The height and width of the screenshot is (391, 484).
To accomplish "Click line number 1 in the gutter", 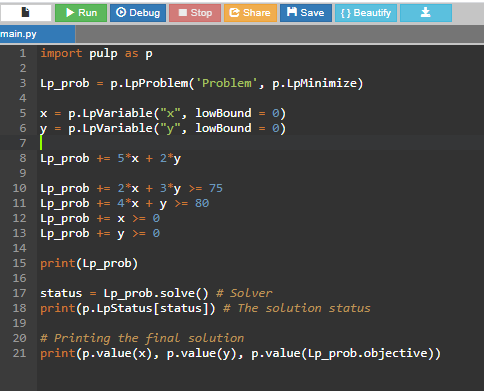I will tap(22, 53).
